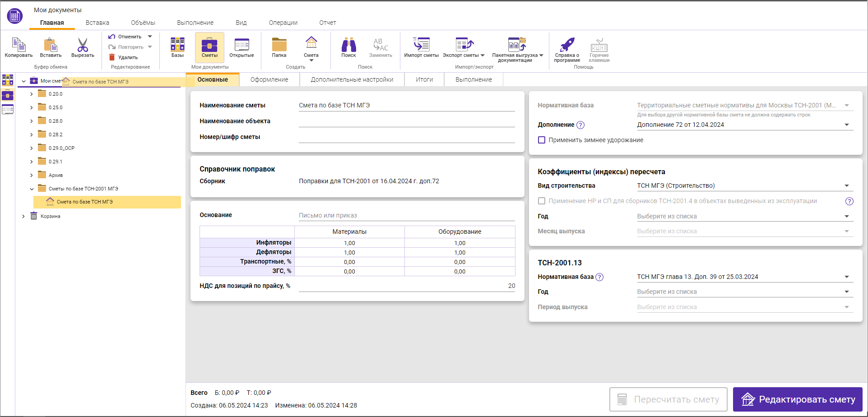Open the Год dropdown under ТСН-2001.13
This screenshot has width=868, height=417.
pyautogui.click(x=745, y=292)
